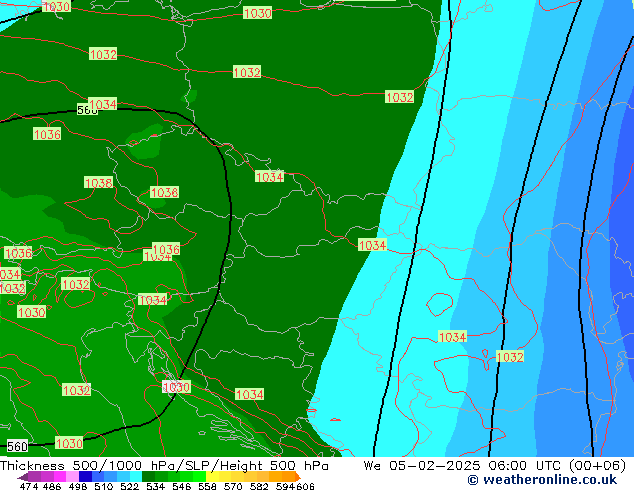Click the 1030 label drawn on a white box
This screenshot has width=634, height=490.
(x=176, y=387)
